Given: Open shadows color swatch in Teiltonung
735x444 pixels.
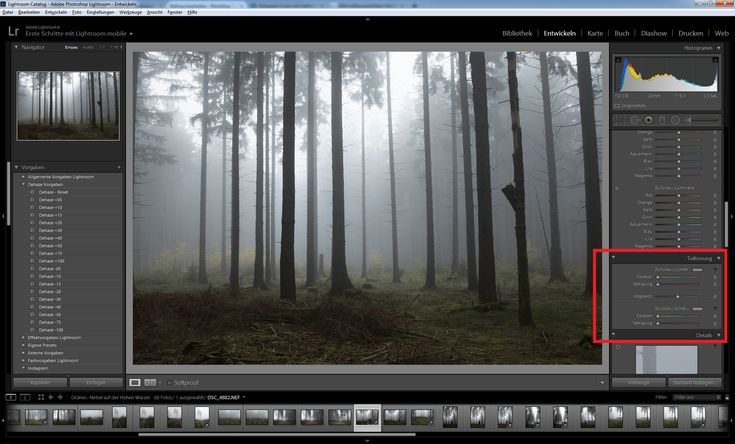Looking at the screenshot, I should [x=698, y=309].
